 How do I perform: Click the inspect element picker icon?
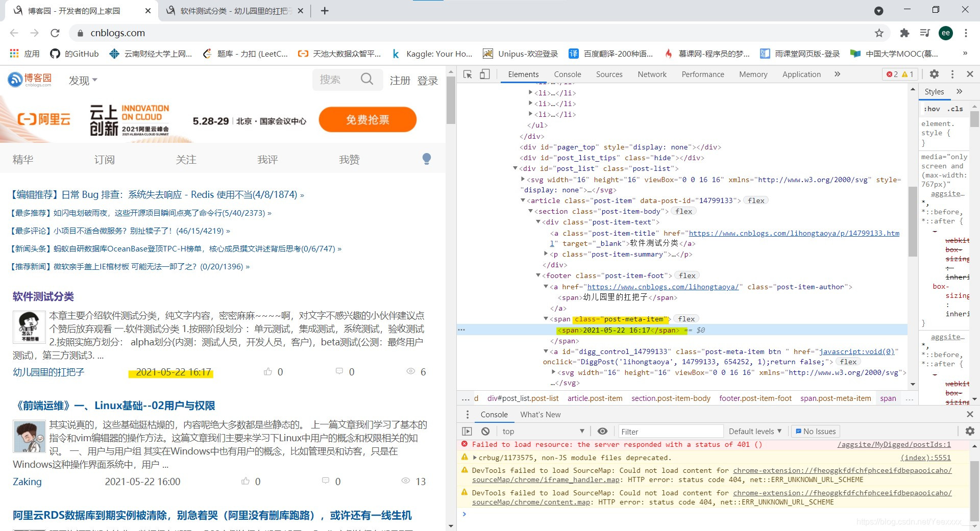coord(468,74)
